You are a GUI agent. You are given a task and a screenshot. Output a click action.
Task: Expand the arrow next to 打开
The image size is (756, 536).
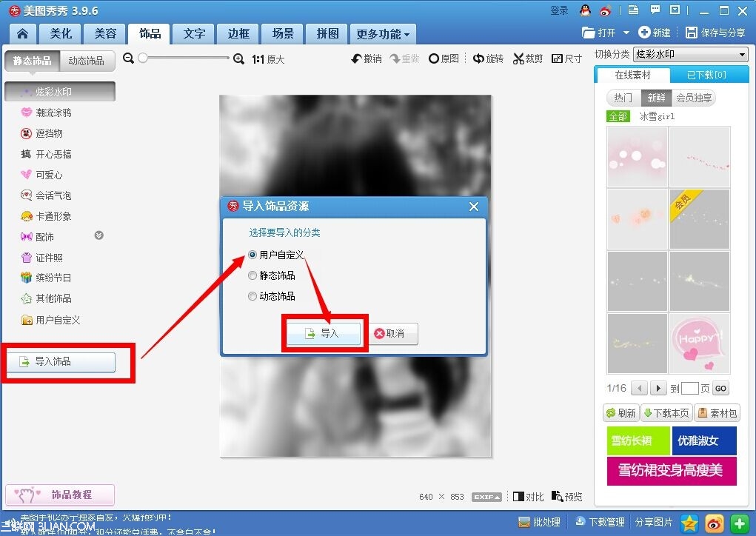tap(626, 33)
